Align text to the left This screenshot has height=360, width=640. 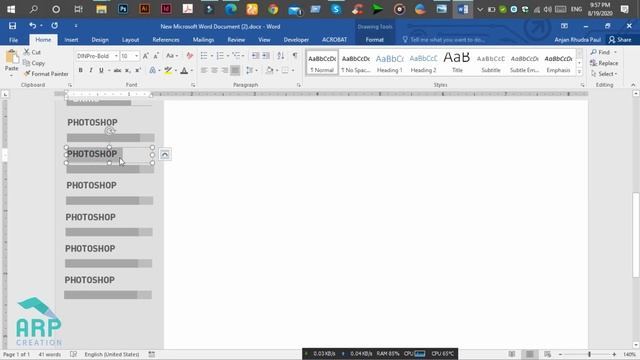[x=204, y=70]
